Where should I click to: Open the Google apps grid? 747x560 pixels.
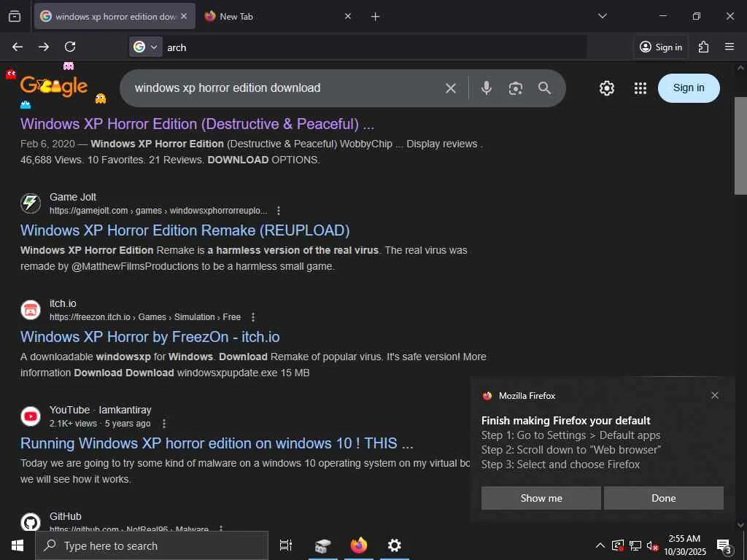[640, 88]
